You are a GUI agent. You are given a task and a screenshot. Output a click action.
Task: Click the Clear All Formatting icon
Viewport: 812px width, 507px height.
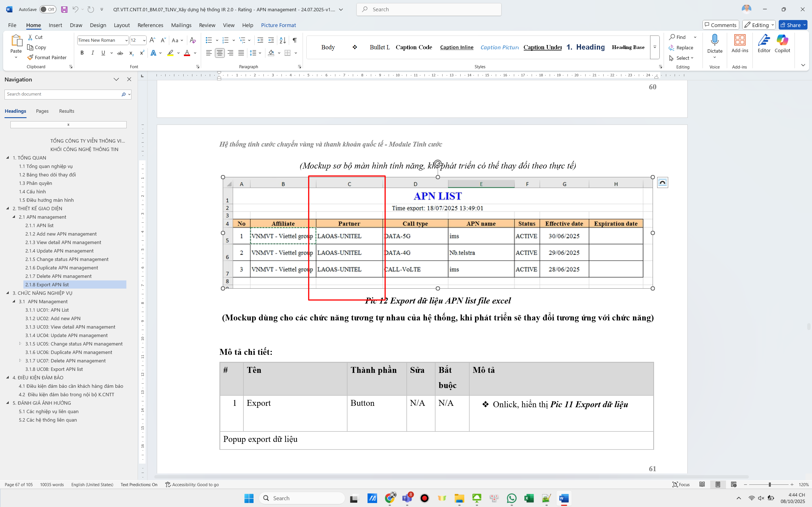(x=193, y=40)
